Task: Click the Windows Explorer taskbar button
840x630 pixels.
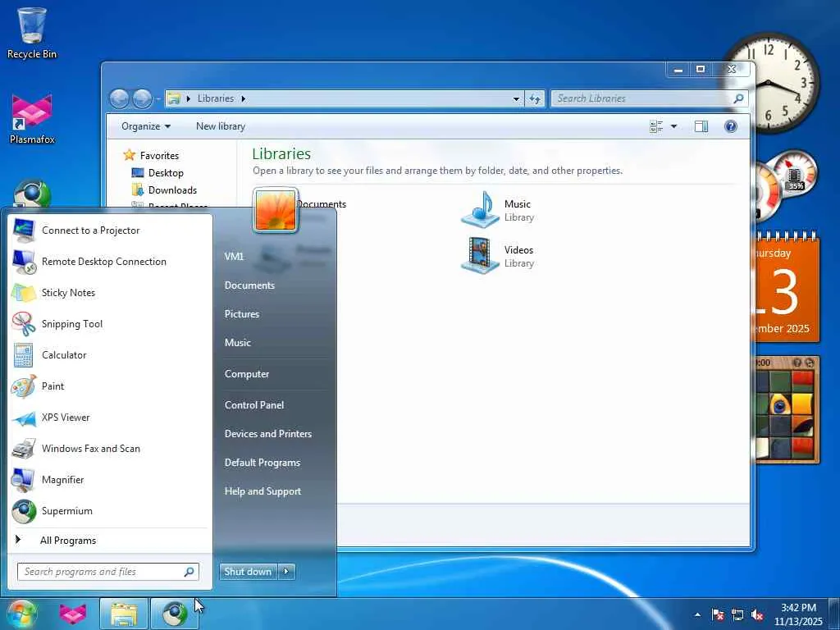Action: click(124, 614)
